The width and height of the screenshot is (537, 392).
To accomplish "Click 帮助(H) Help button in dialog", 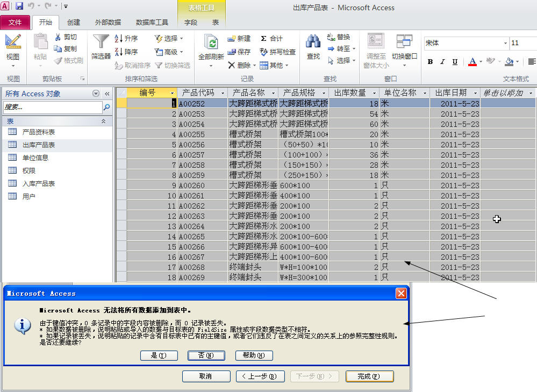I will pyautogui.click(x=254, y=355).
